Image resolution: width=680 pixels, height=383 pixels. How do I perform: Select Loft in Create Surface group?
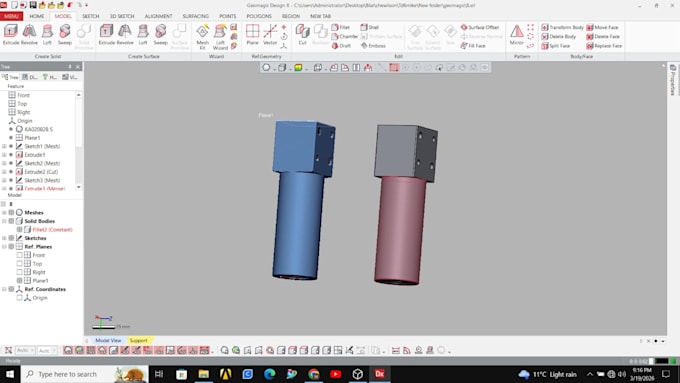pos(143,34)
